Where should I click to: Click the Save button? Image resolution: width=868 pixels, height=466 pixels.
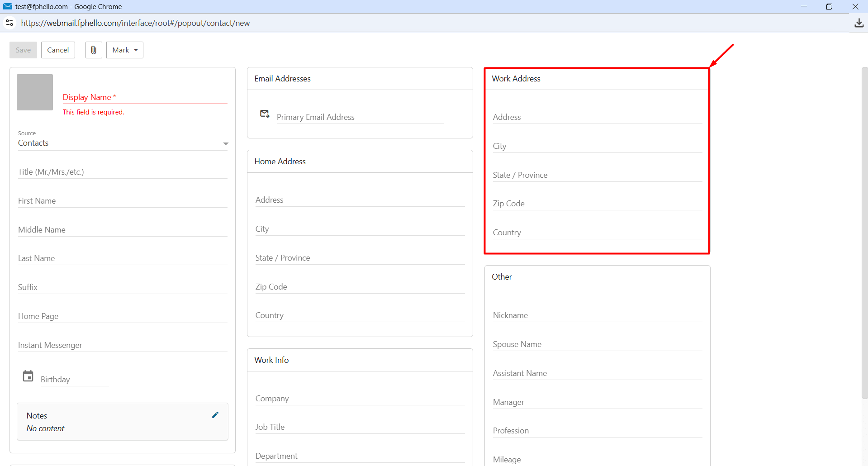[23, 50]
